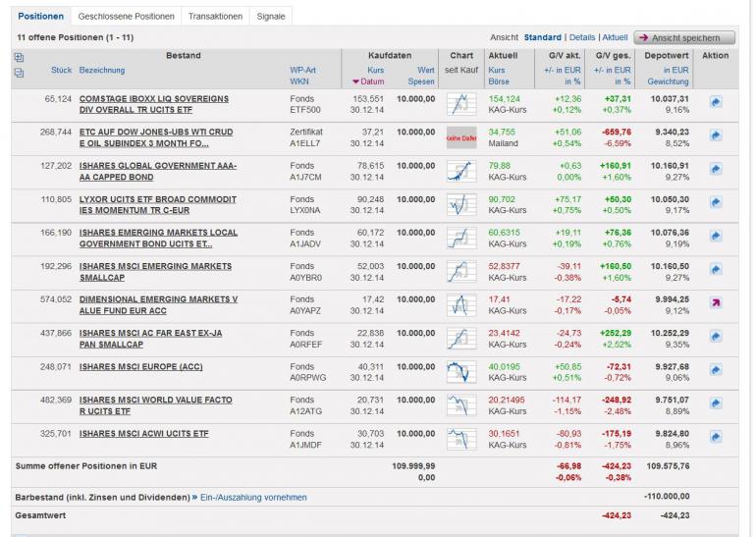756x537 pixels.
Task: Switch view to Details
Action: [x=582, y=37]
